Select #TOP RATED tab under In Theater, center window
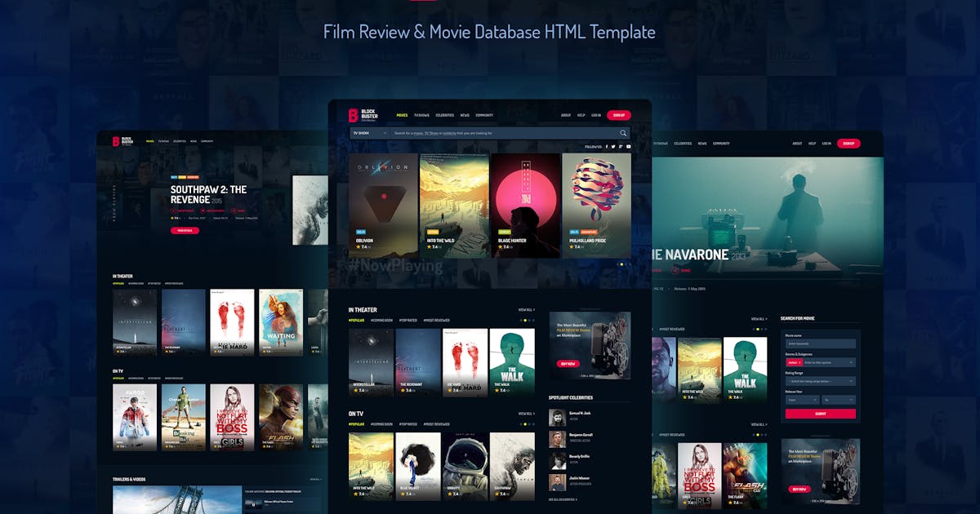The height and width of the screenshot is (514, 980). tap(408, 320)
